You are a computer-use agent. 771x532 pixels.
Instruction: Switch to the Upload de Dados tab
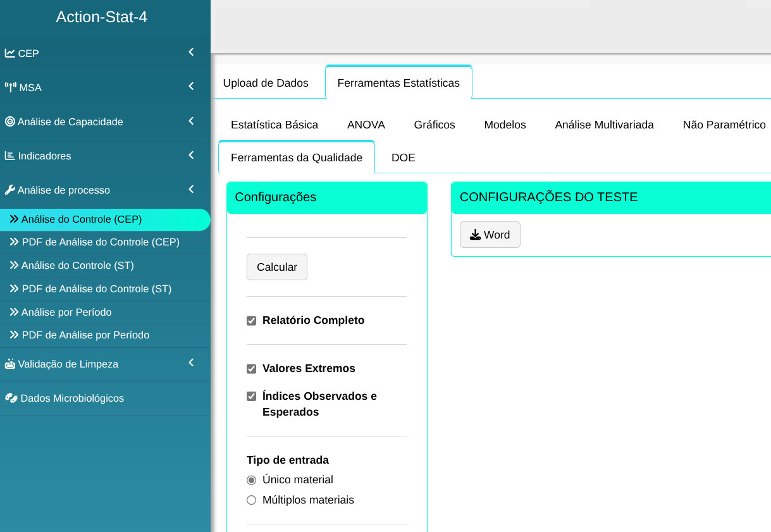[266, 83]
